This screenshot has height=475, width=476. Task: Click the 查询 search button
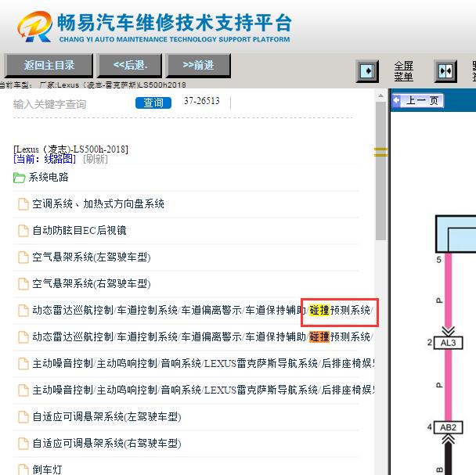153,103
